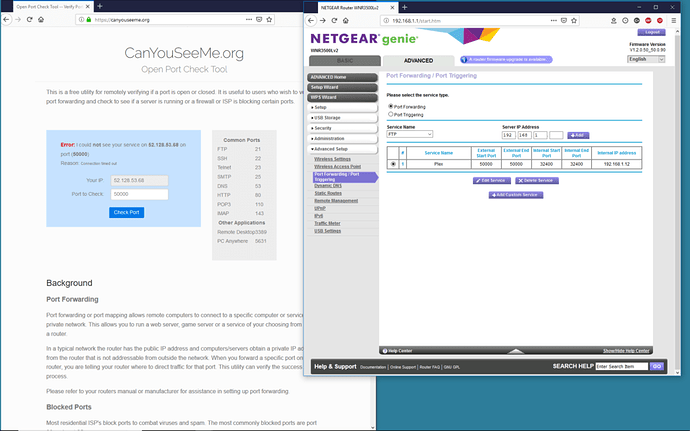Click the Show/Hide Help Center link
Image resolution: width=690 pixels, height=431 pixels.
(626, 351)
